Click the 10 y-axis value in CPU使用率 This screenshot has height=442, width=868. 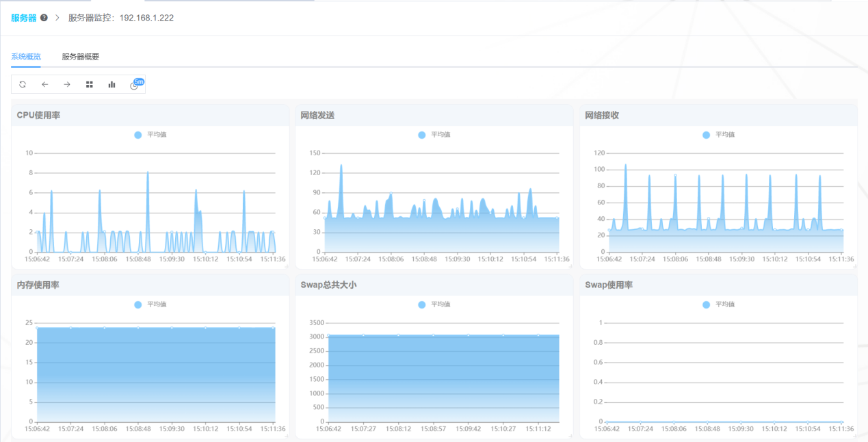(x=29, y=153)
